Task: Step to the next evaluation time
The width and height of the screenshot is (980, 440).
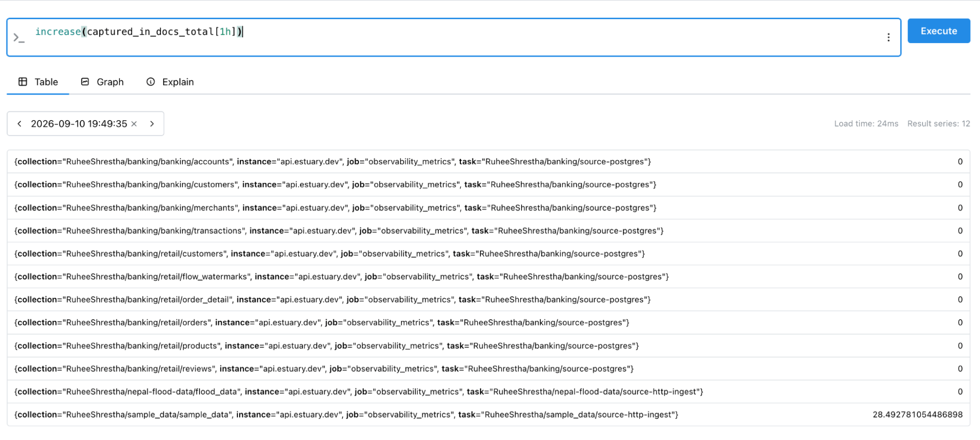Action: pos(152,124)
